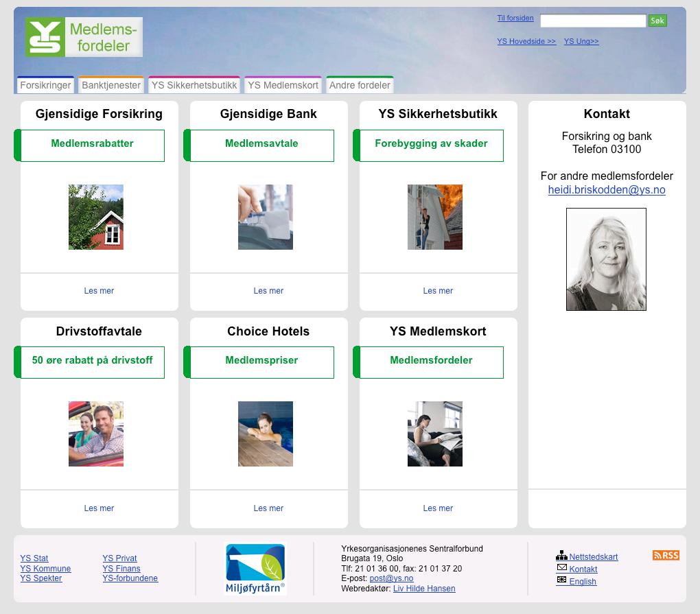Click the flag icon beside English
The image size is (700, 614).
click(x=561, y=580)
